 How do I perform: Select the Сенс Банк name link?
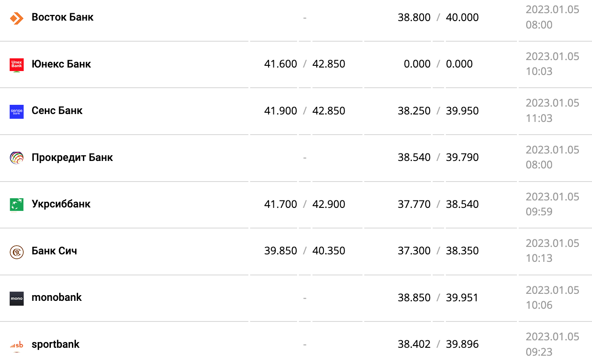[57, 111]
